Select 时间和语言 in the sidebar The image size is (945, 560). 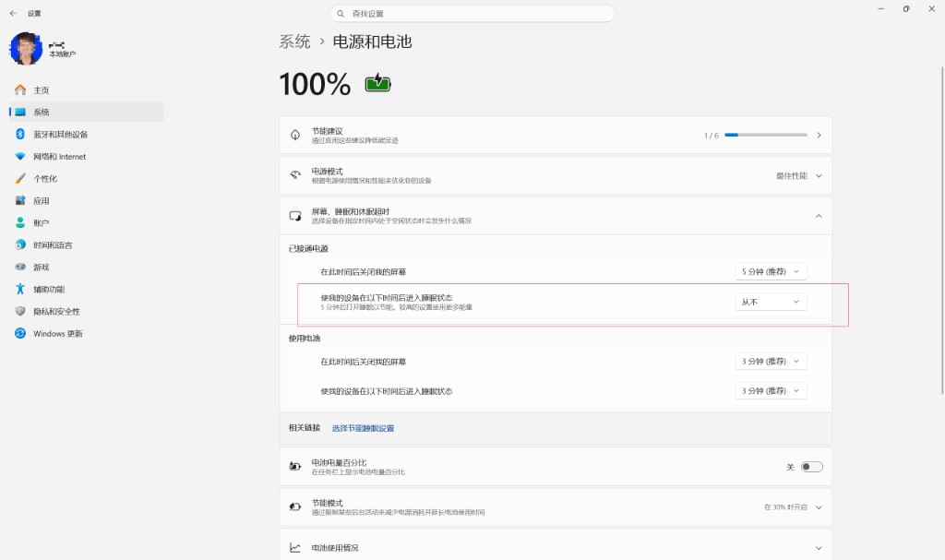[x=87, y=244]
